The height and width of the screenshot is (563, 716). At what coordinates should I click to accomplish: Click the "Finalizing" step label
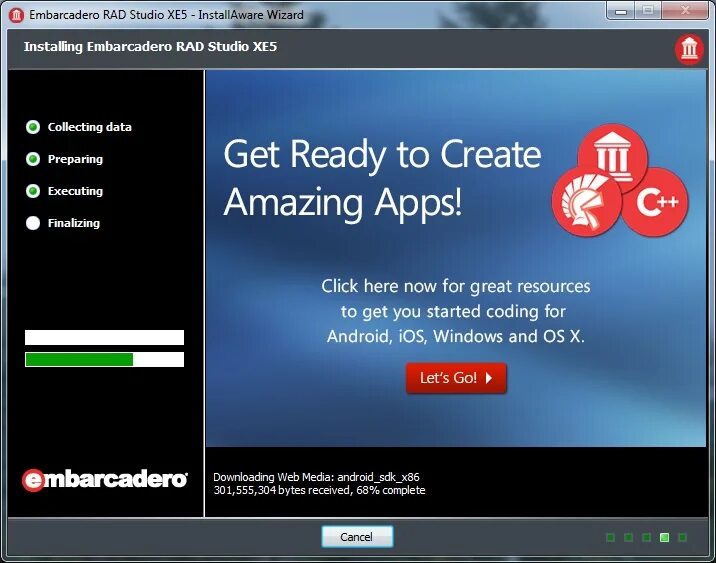pos(74,223)
